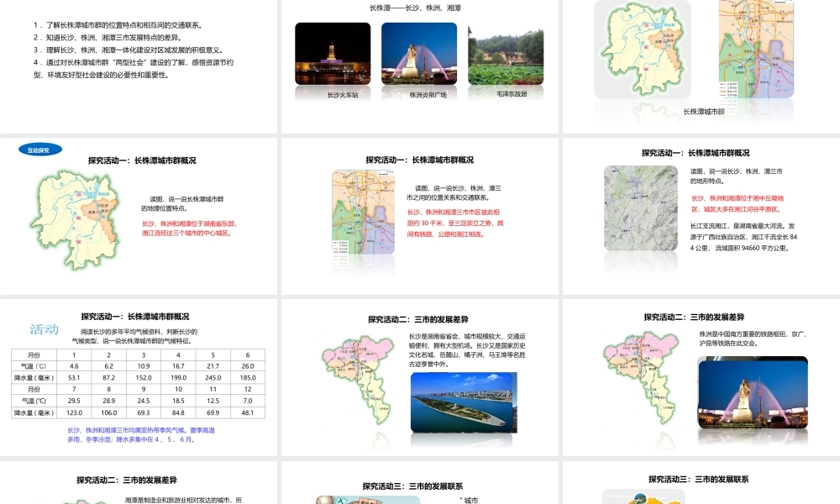This screenshot has height=504, width=840.
Task: Click the 株洲炎帝广场 caption text
Action: pyautogui.click(x=428, y=95)
